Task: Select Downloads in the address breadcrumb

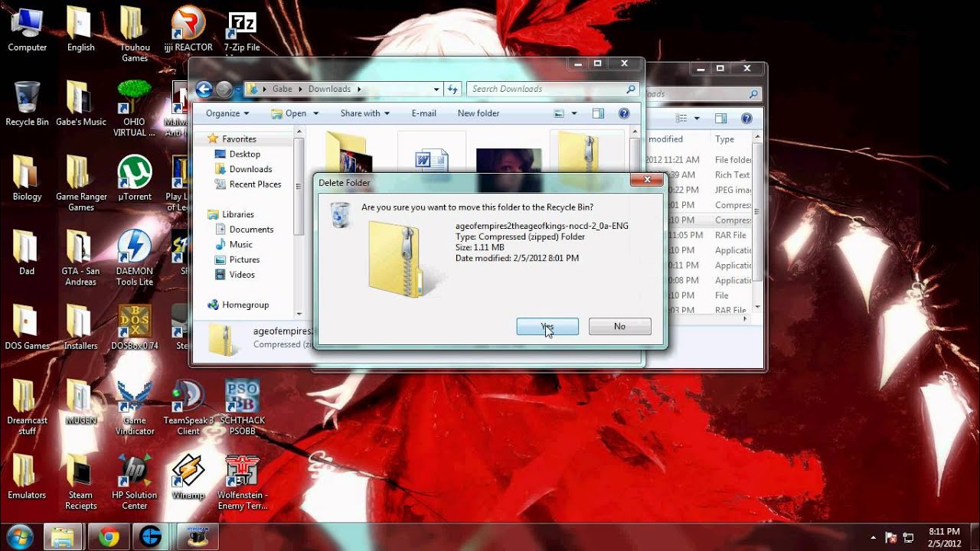Action: [x=329, y=89]
